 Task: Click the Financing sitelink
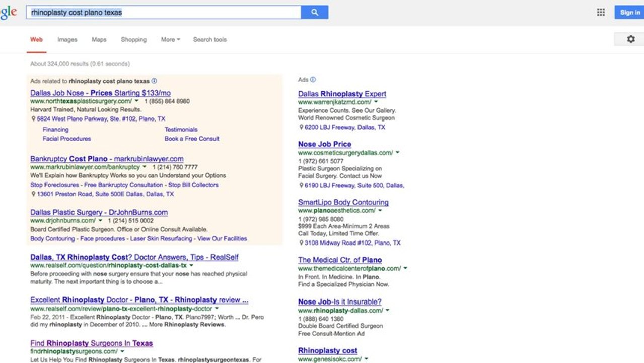55,130
